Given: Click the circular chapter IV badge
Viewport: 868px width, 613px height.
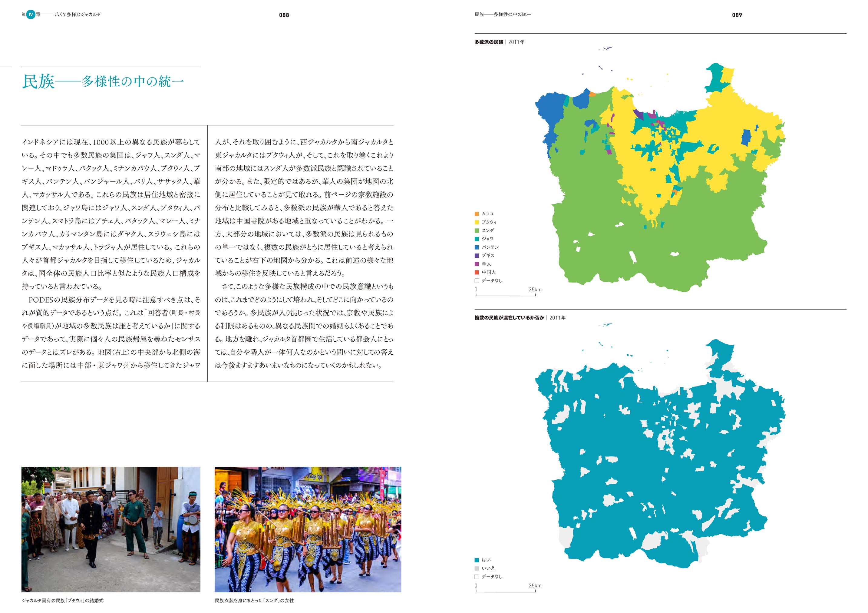Looking at the screenshot, I should click(x=31, y=14).
